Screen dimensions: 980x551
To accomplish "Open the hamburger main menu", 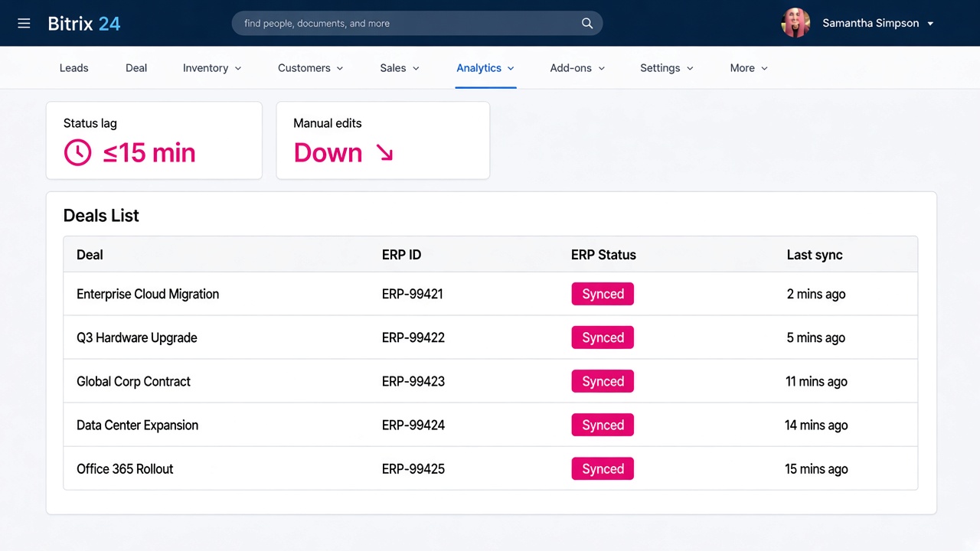I will pos(24,24).
